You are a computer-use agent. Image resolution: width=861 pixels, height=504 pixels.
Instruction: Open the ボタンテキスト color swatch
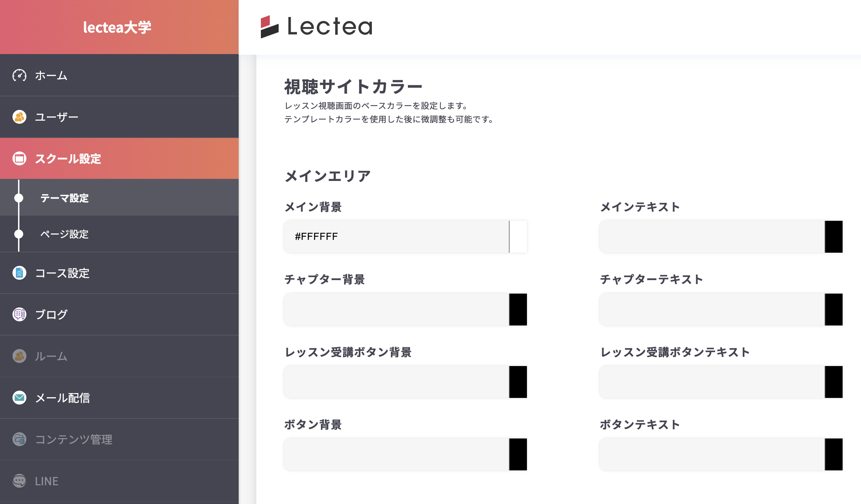click(x=834, y=454)
